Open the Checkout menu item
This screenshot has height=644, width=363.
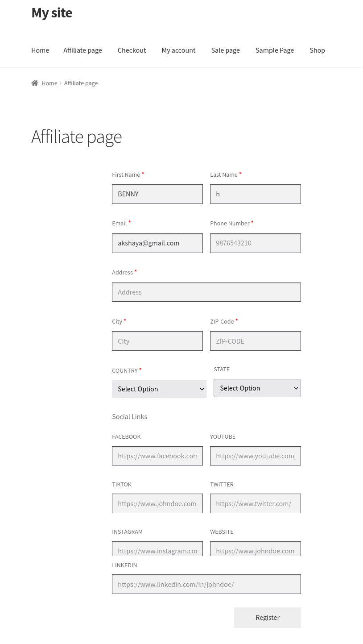[x=132, y=50]
